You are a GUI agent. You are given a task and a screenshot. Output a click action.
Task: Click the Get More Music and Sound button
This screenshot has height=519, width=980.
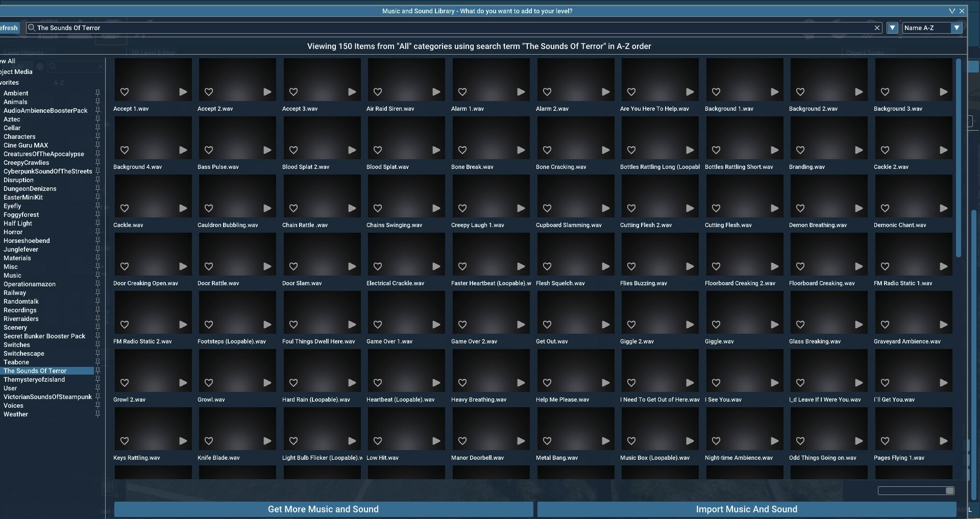323,509
